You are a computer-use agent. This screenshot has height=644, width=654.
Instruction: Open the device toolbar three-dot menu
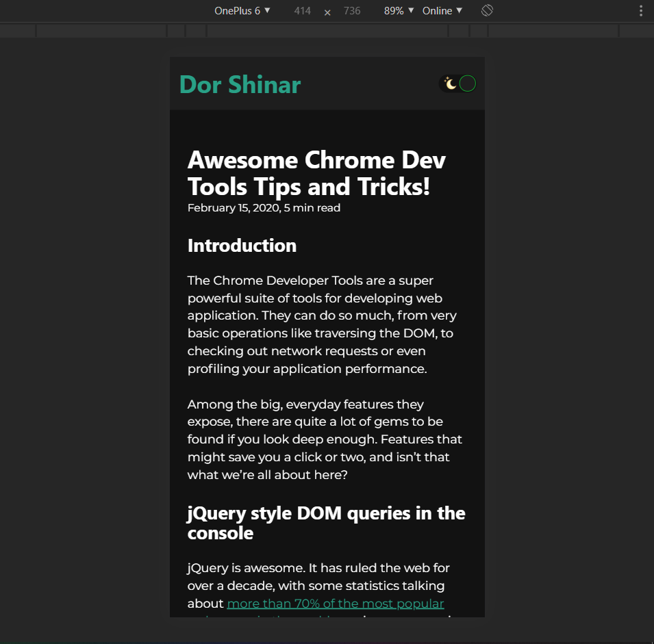[641, 11]
